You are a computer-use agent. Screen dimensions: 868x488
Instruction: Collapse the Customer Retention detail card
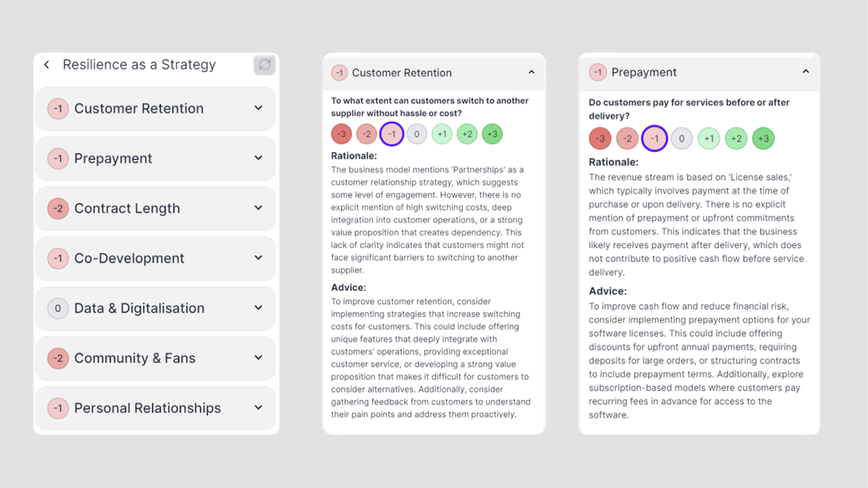click(x=531, y=72)
